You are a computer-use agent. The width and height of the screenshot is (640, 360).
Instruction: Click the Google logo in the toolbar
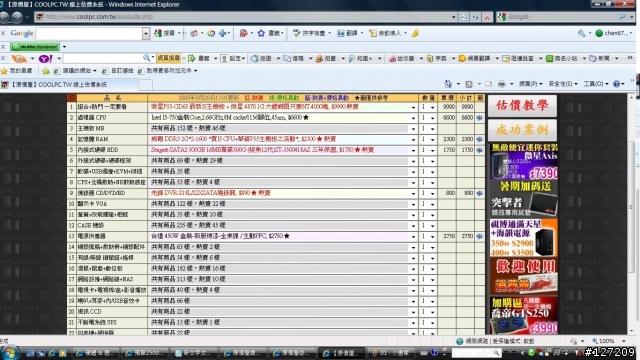coord(22,33)
